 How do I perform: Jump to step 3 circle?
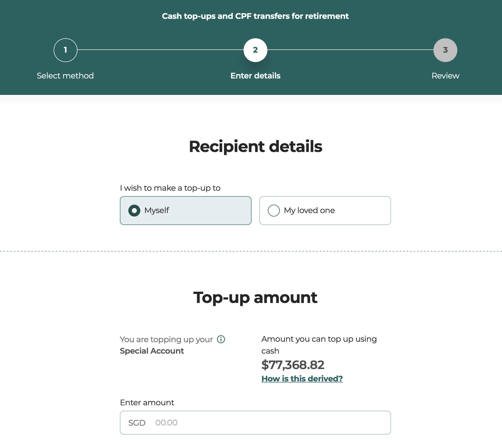tap(445, 50)
